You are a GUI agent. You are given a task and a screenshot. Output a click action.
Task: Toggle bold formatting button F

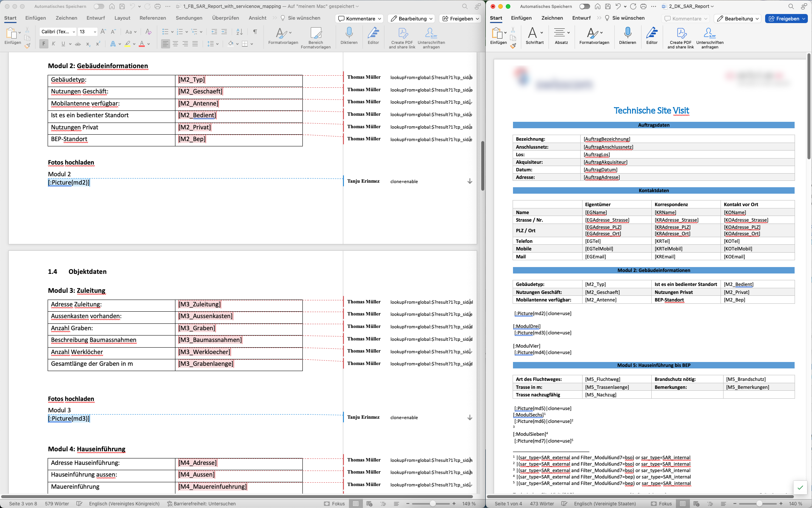[x=43, y=44]
